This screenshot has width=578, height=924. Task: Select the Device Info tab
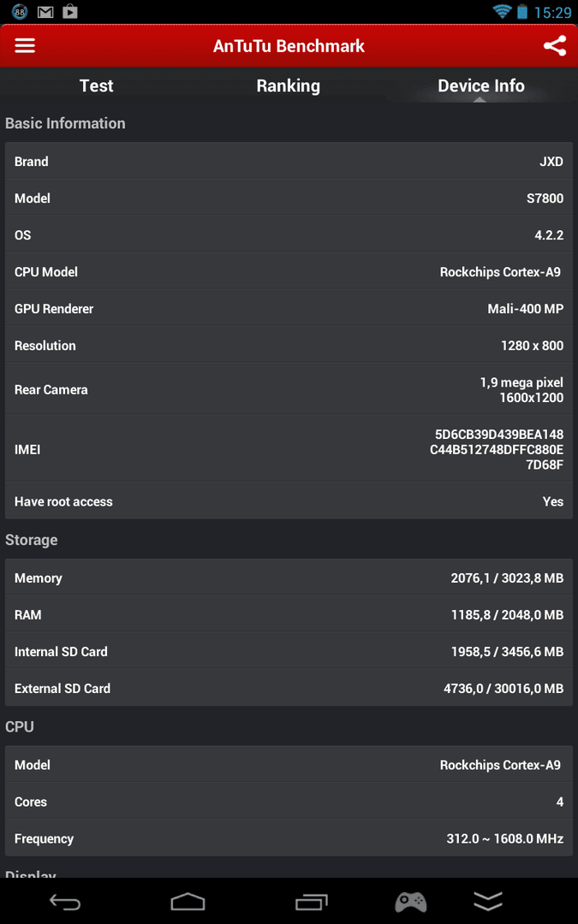tap(481, 86)
